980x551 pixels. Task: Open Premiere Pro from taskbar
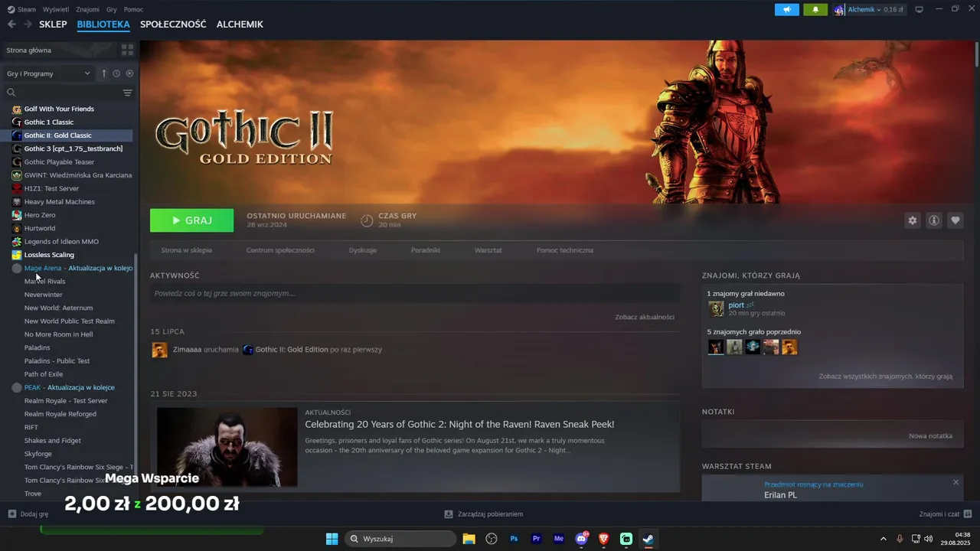pos(536,539)
